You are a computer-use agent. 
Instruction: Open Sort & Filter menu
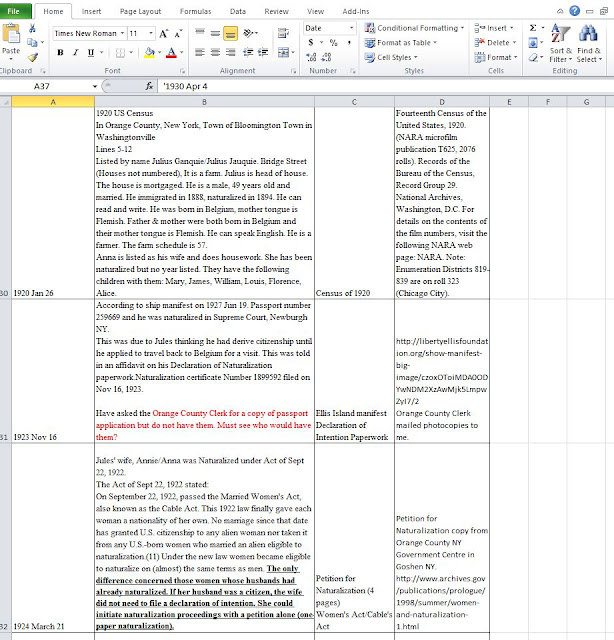tap(561, 43)
